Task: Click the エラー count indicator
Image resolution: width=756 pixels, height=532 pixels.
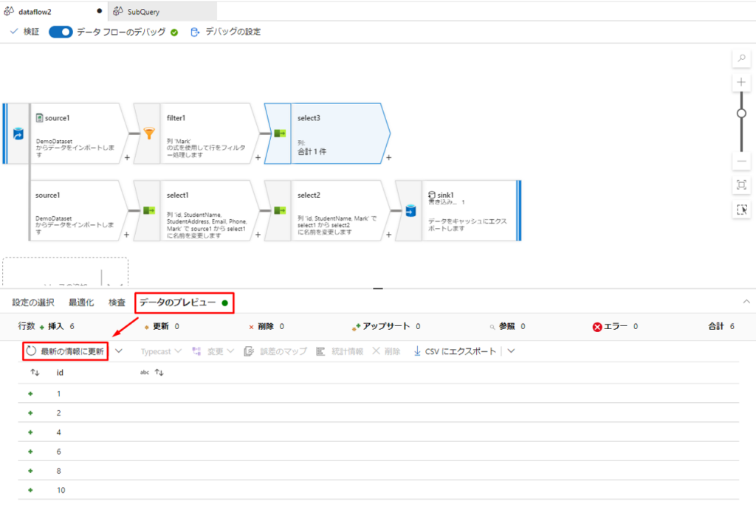Action: coord(615,327)
